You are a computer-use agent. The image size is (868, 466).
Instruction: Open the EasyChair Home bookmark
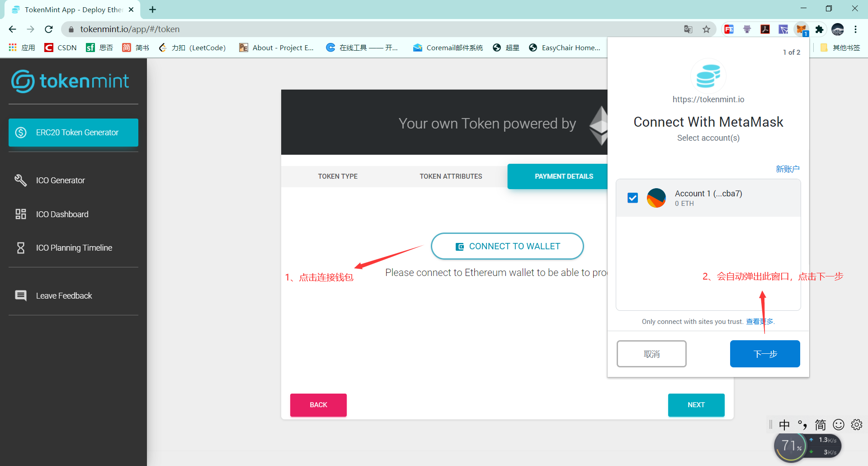coord(565,48)
